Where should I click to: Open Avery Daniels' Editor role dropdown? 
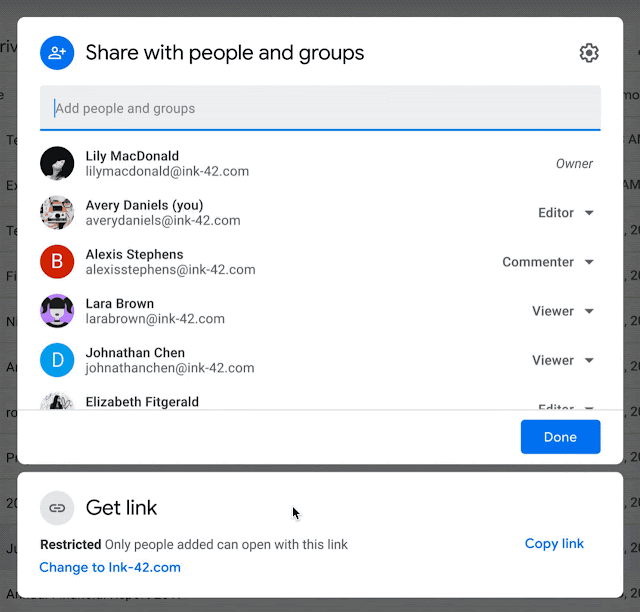pyautogui.click(x=566, y=213)
